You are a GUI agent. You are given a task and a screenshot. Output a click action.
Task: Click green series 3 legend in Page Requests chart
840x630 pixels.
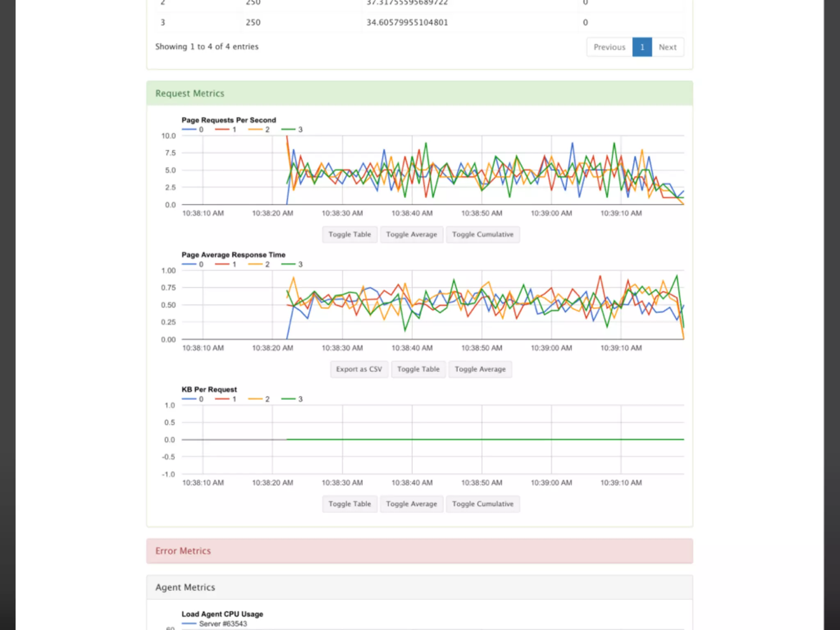292,130
